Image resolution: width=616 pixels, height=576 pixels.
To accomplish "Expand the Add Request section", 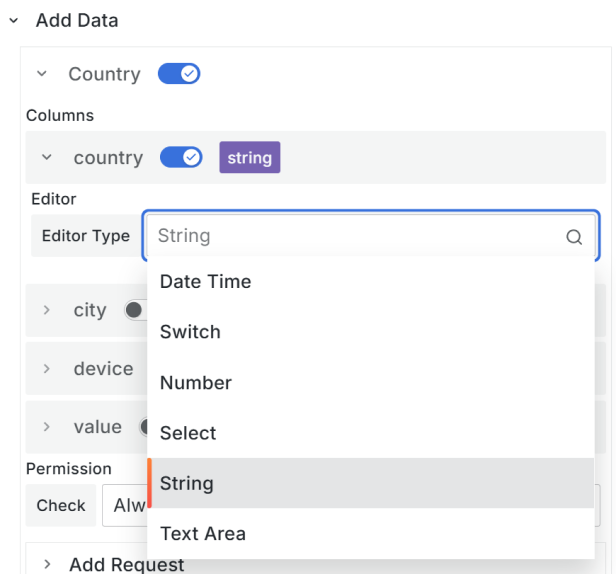I will (48, 565).
